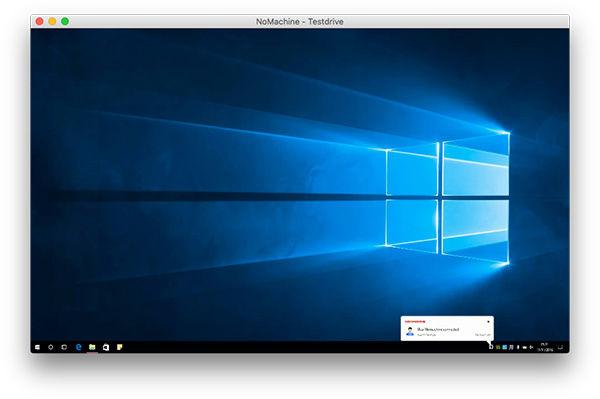This screenshot has height=399, width=600.
Task: Launch Microsoft Edge from the taskbar
Action: pyautogui.click(x=78, y=347)
